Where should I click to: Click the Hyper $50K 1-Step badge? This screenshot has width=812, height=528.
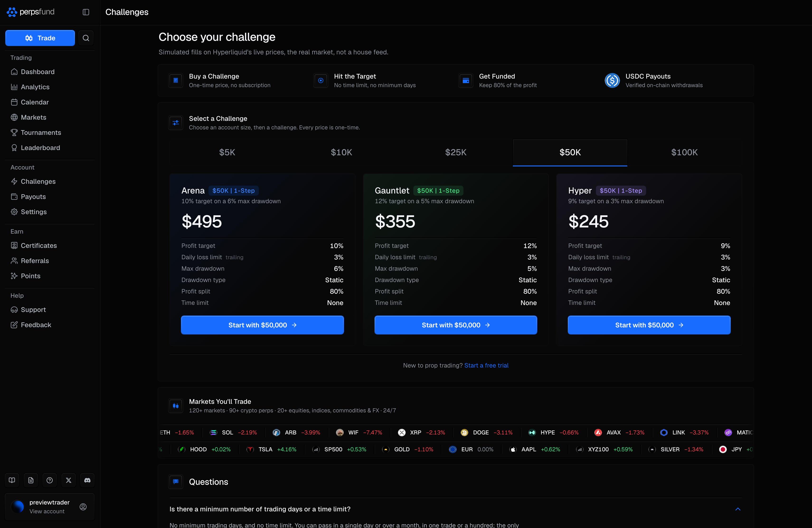pos(621,191)
